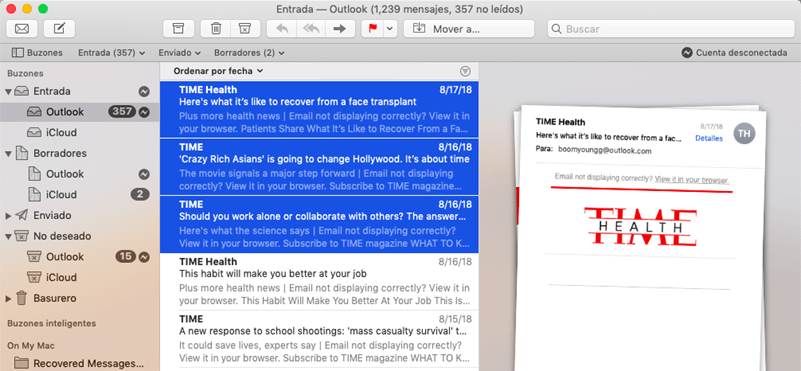Viewport: 801px width, 371px height.
Task: Compose a new message with pencil icon
Action: pyautogui.click(x=59, y=29)
